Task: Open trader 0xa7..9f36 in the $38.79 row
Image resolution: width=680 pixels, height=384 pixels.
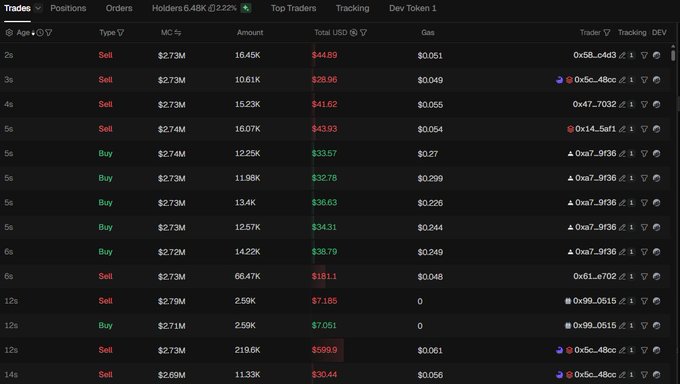Action: [595, 252]
